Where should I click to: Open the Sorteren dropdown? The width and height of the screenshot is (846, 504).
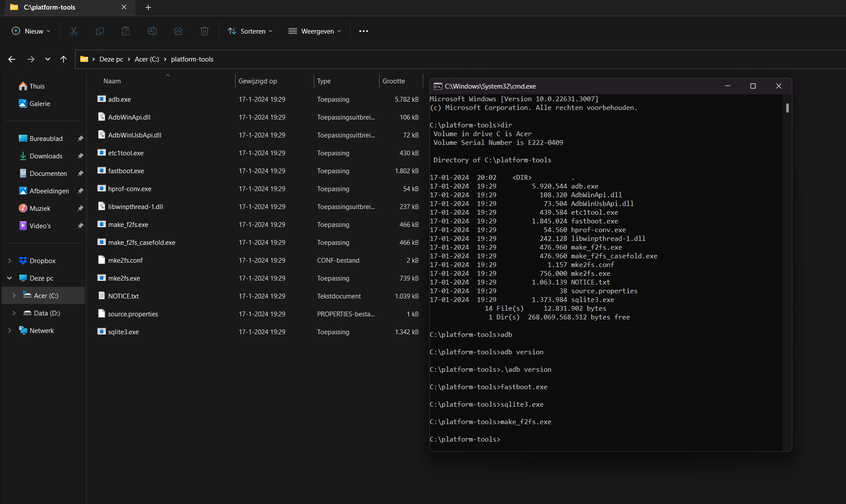pos(250,31)
